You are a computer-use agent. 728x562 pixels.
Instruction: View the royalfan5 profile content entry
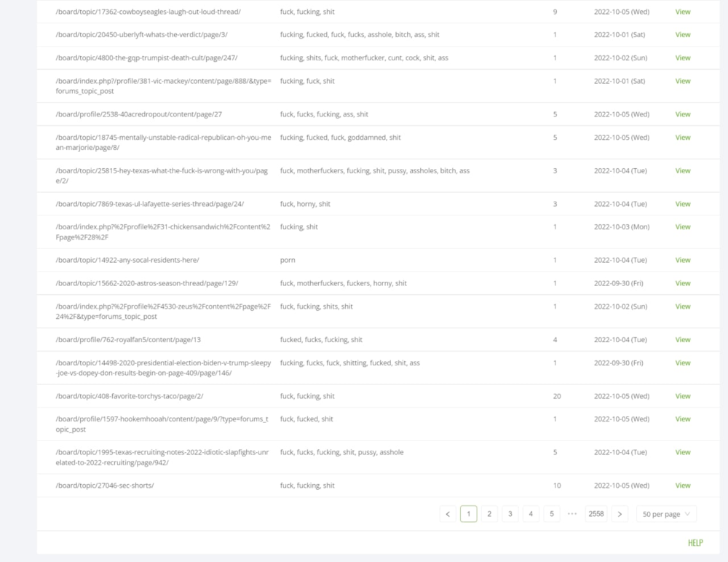pyautogui.click(x=682, y=340)
